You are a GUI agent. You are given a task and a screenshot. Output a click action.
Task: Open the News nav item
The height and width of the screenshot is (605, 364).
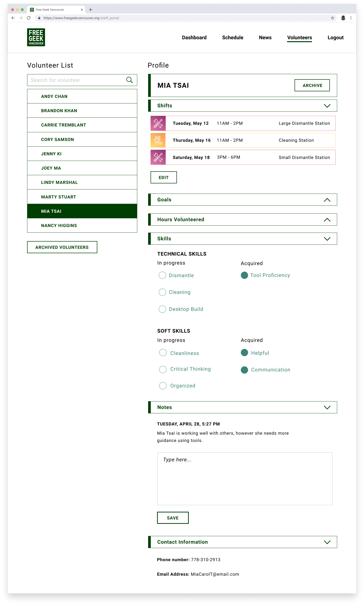pos(265,38)
